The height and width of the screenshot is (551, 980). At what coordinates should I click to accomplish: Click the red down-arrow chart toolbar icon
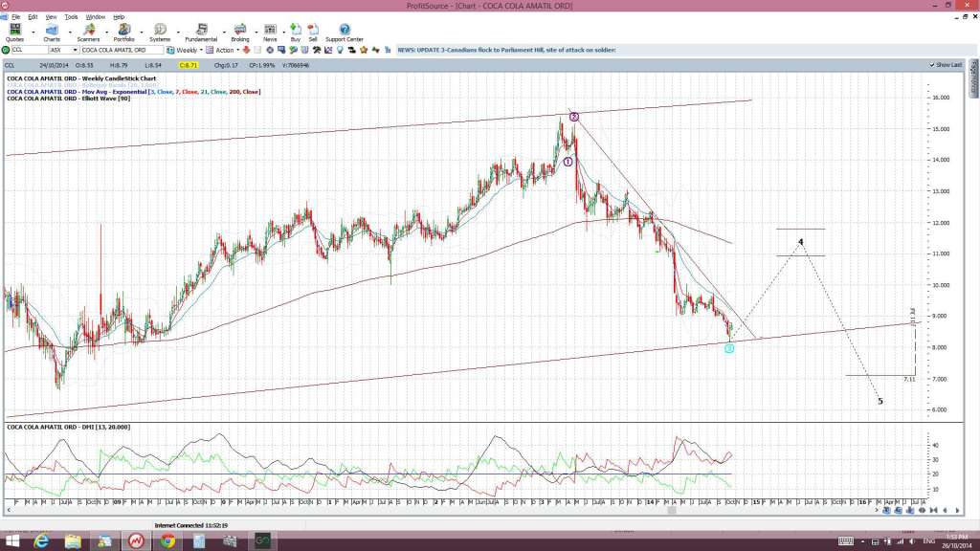tap(247, 50)
